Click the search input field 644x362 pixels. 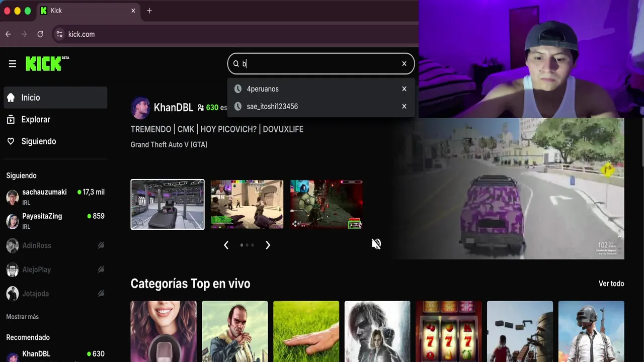320,63
